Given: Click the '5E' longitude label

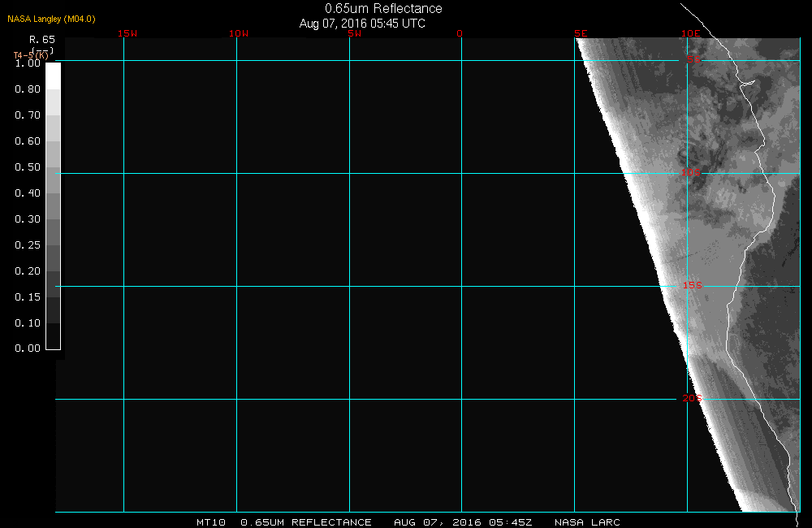Looking at the screenshot, I should [581, 33].
